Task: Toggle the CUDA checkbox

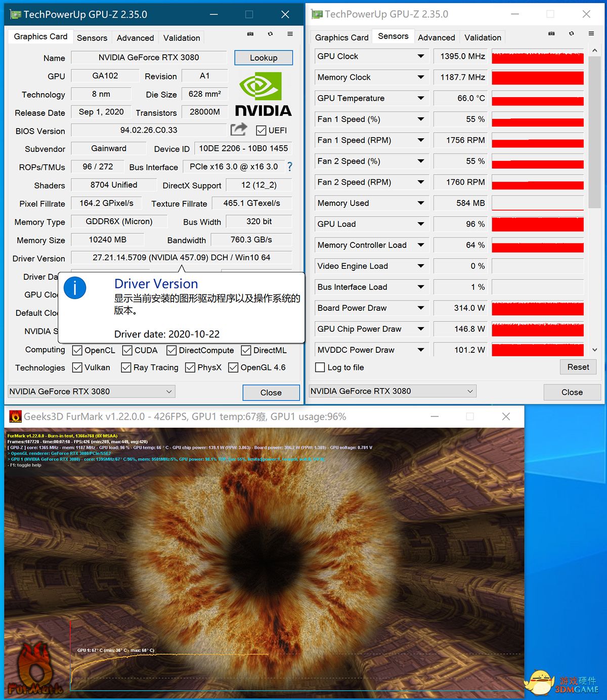Action: coord(127,350)
